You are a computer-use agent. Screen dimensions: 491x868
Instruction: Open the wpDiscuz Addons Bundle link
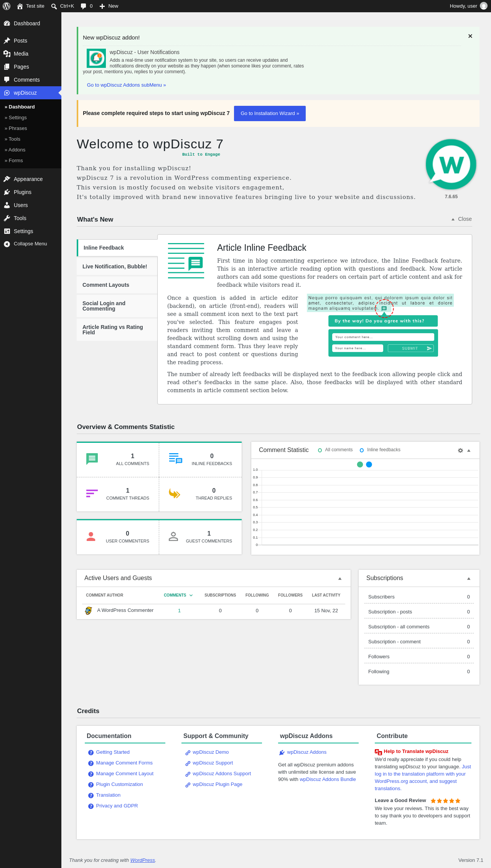328,779
